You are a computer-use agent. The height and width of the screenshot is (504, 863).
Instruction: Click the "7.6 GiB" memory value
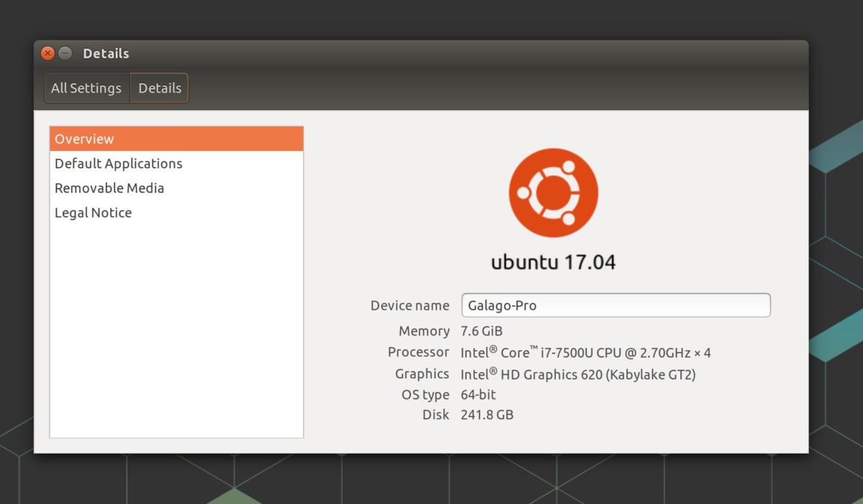[x=482, y=331]
